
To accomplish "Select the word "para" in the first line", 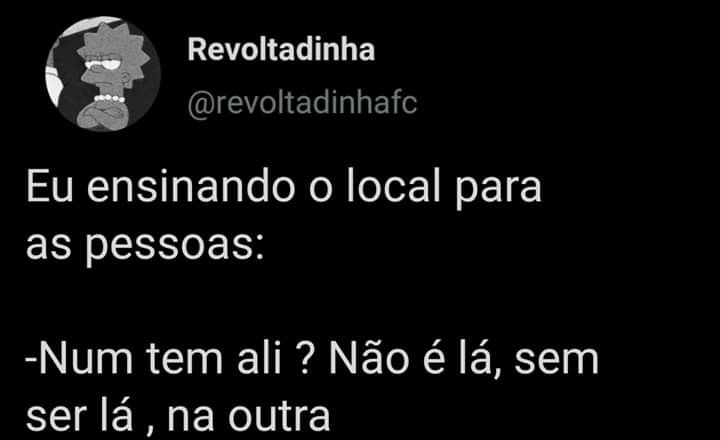I will point(499,190).
